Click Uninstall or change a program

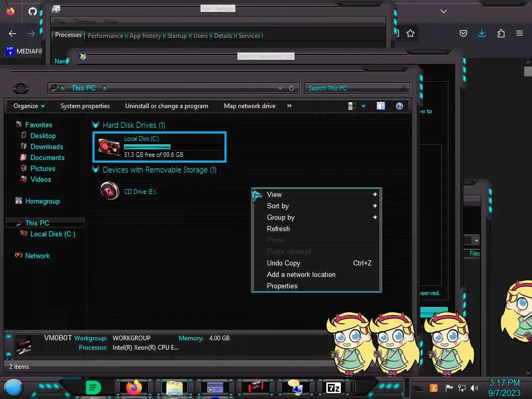[x=167, y=106]
